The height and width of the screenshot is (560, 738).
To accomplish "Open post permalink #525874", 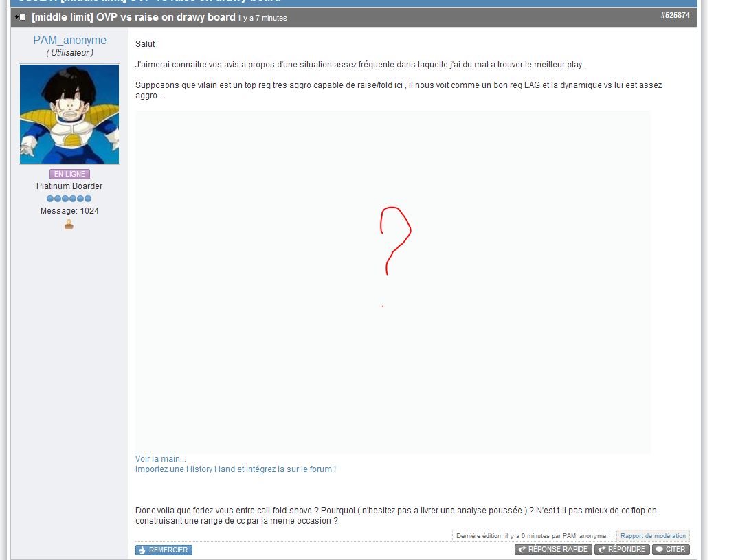I will pyautogui.click(x=675, y=16).
